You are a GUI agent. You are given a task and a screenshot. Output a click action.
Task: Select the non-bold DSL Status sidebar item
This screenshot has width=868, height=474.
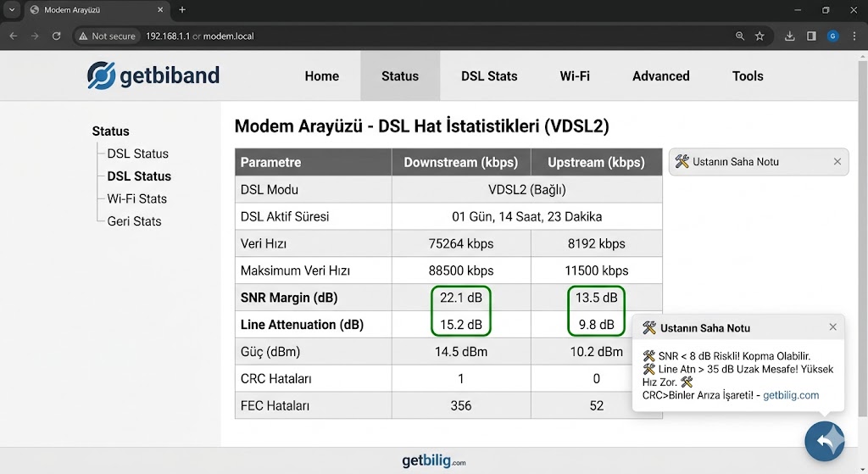tap(138, 153)
